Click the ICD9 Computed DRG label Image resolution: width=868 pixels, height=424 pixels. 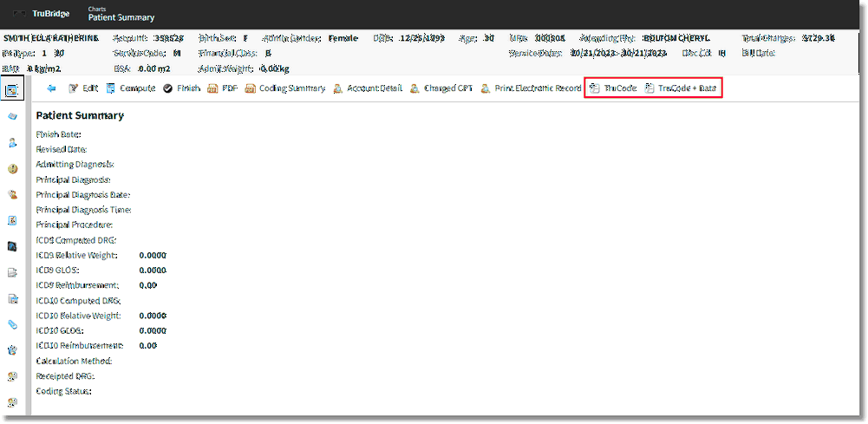click(x=76, y=240)
